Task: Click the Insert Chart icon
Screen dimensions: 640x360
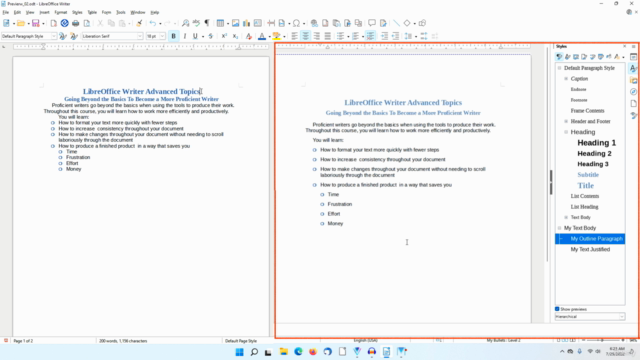Action: tap(247, 23)
